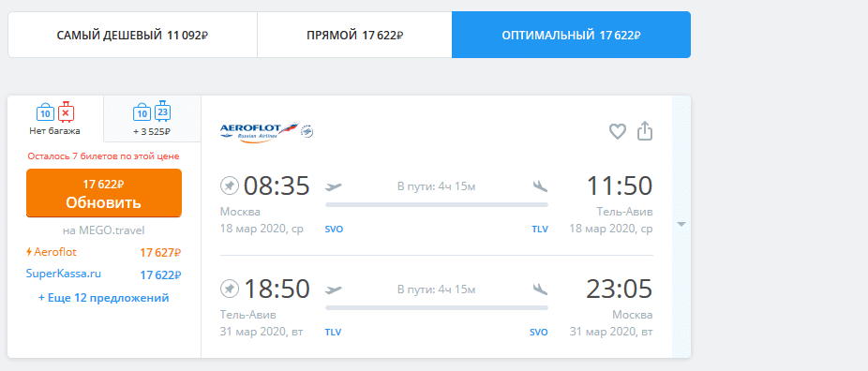Click the takeoff plane icon for return flight

pos(334,289)
